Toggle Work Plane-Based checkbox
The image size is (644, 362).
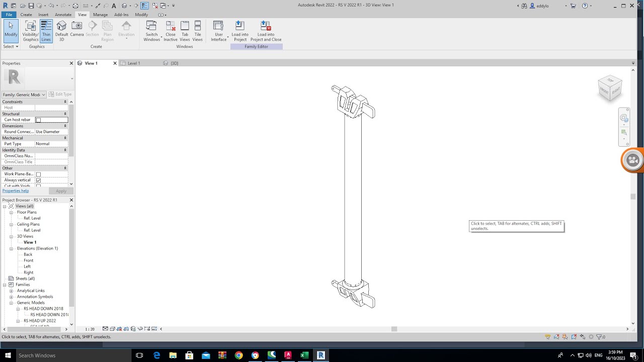[x=38, y=174]
